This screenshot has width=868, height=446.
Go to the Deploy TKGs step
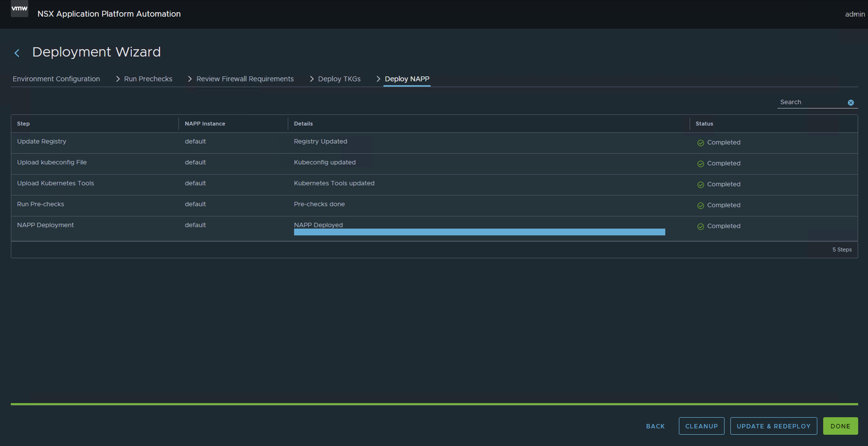(x=339, y=79)
